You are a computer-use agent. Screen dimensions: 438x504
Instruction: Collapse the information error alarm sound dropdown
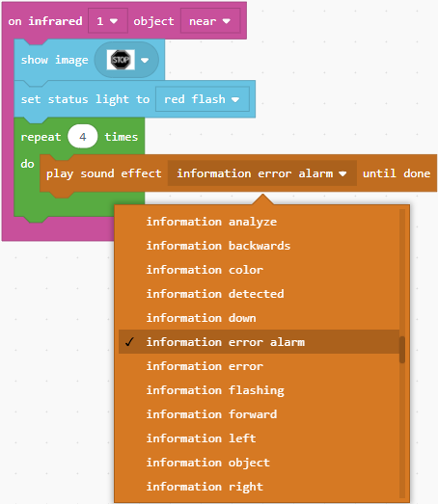click(x=262, y=173)
